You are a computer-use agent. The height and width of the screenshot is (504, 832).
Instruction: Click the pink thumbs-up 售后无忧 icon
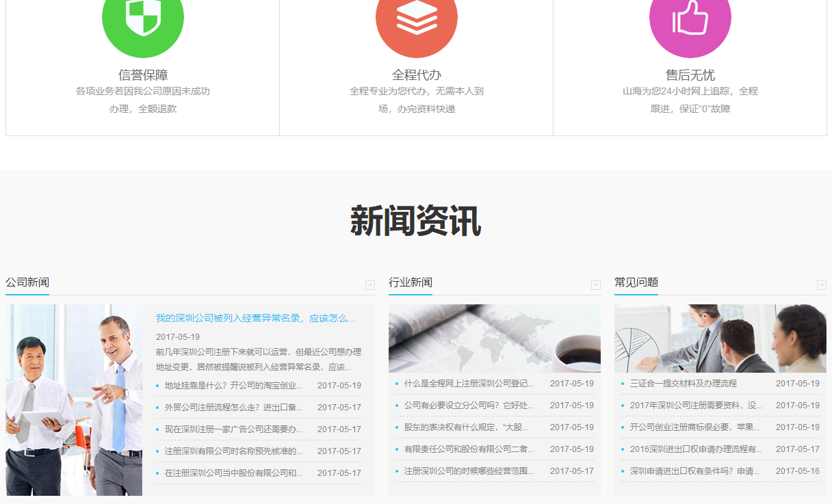coord(690,24)
